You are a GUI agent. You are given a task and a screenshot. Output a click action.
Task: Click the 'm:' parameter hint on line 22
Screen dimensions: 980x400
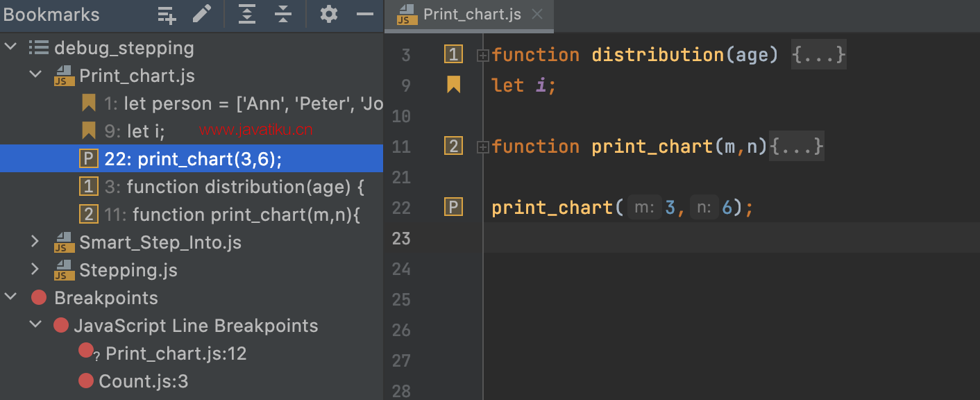[x=644, y=208]
